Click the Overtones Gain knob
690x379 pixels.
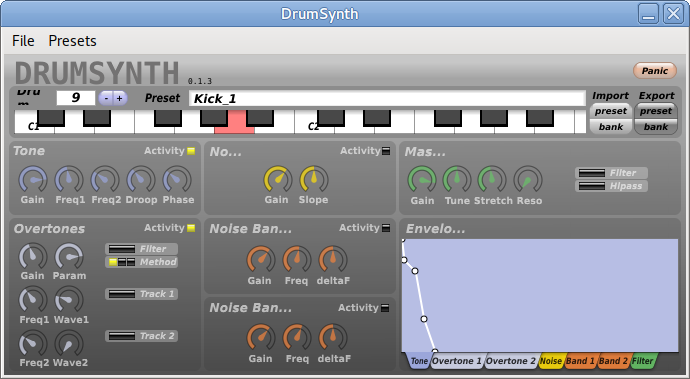[33, 257]
